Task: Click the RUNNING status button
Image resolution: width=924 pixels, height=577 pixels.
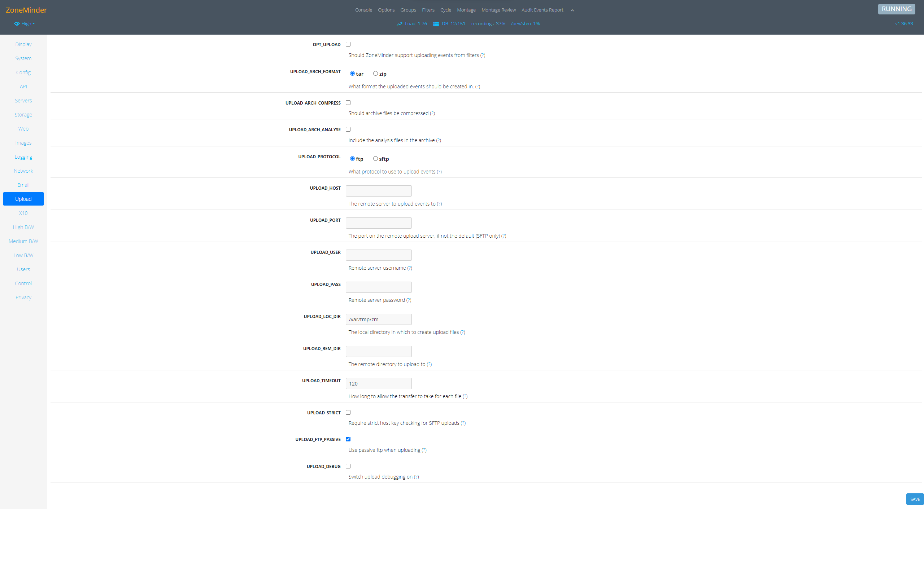Action: pyautogui.click(x=896, y=9)
